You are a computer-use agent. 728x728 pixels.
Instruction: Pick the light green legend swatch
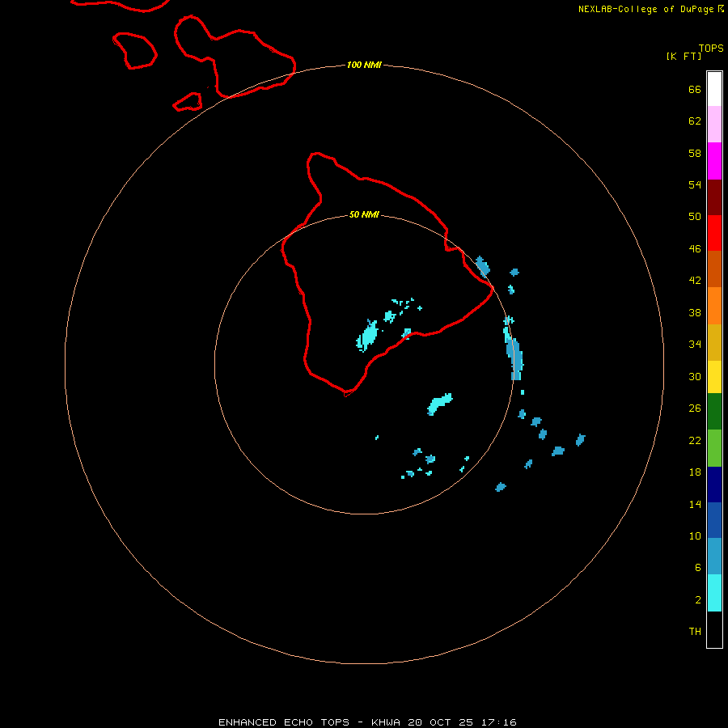[x=714, y=448]
